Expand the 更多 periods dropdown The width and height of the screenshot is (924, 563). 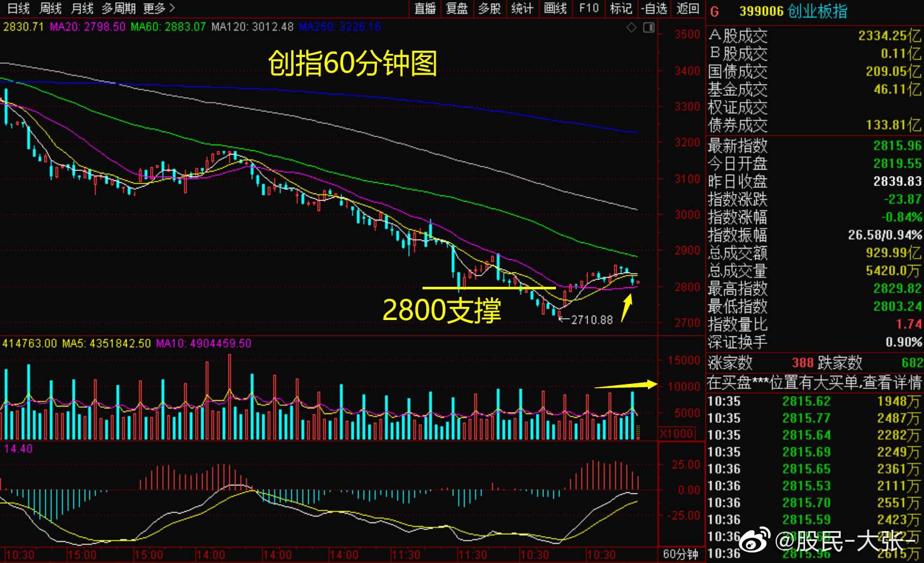click(159, 8)
